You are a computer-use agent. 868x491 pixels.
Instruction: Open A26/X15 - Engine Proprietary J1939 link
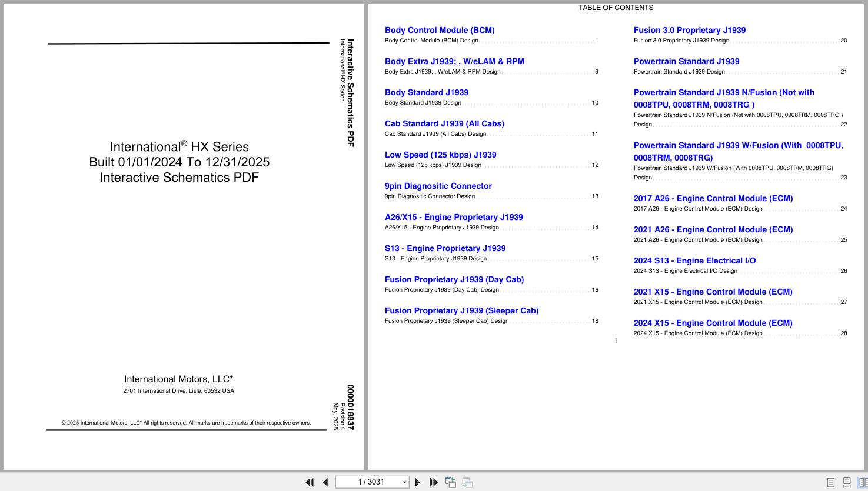coord(454,217)
